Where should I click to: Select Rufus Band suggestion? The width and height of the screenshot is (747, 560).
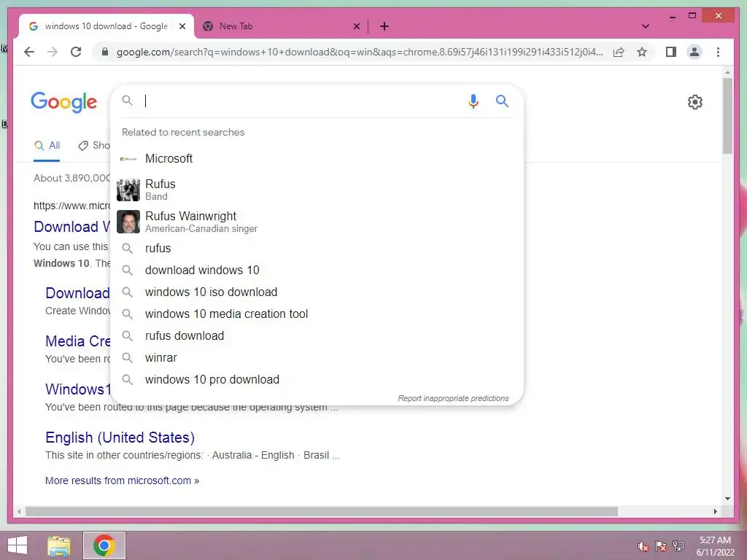point(317,190)
